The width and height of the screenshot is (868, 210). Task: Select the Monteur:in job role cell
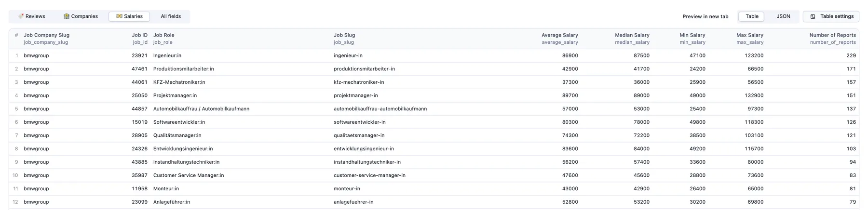tap(166, 189)
